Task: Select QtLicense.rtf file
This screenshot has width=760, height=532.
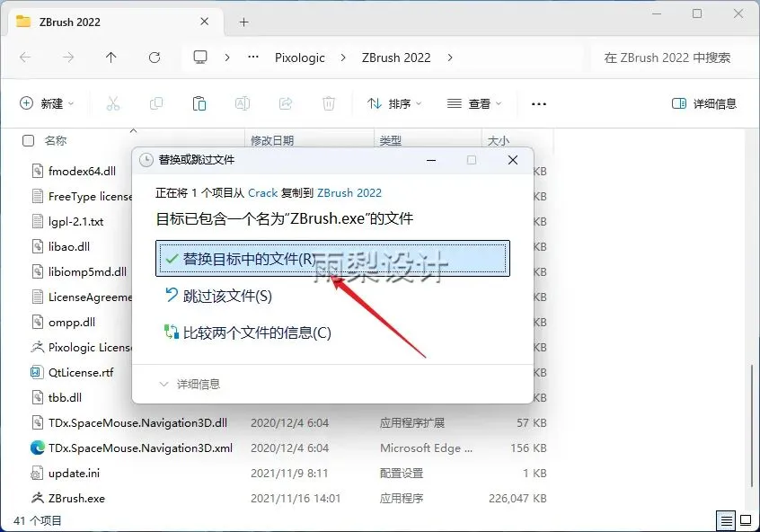Action: (81, 372)
